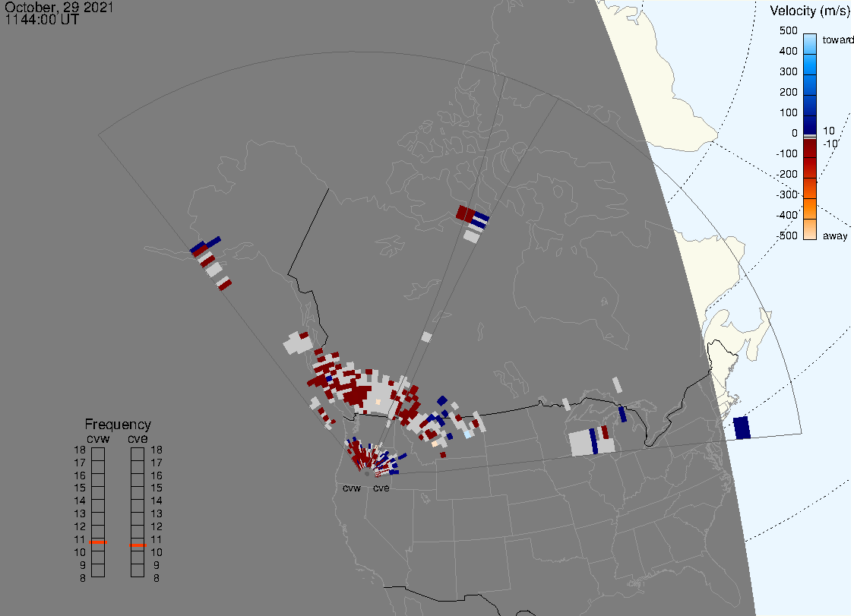The height and width of the screenshot is (616, 854).
Task: Click the dark blue echo block at far east fan edge
Action: click(742, 427)
